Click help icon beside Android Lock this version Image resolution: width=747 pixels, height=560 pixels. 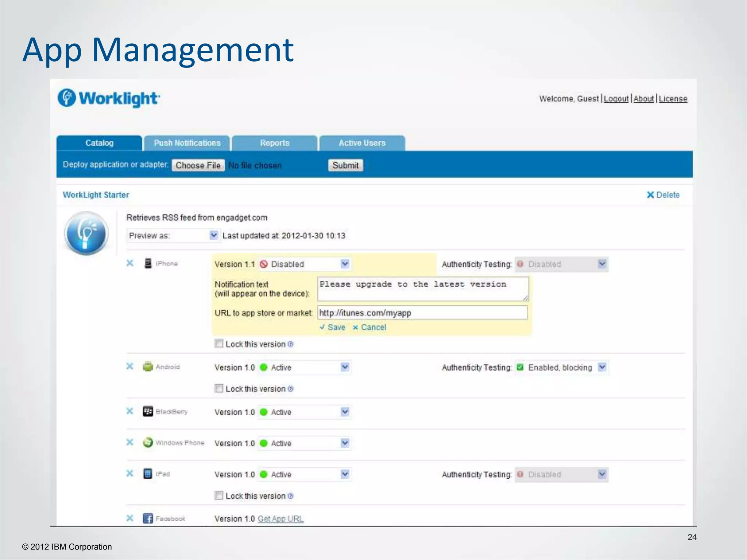(290, 389)
